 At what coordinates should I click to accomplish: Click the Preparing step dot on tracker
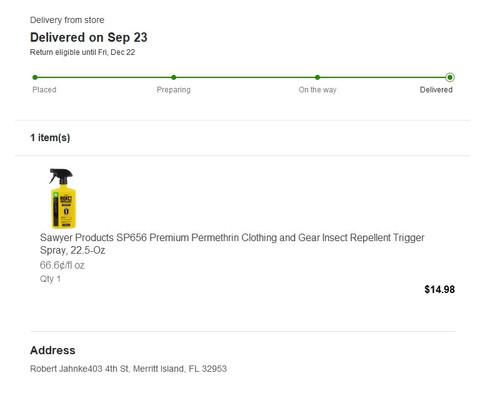coord(174,77)
